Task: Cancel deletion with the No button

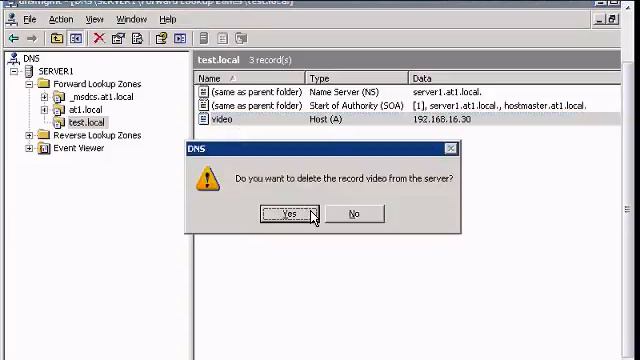Action: click(x=354, y=214)
